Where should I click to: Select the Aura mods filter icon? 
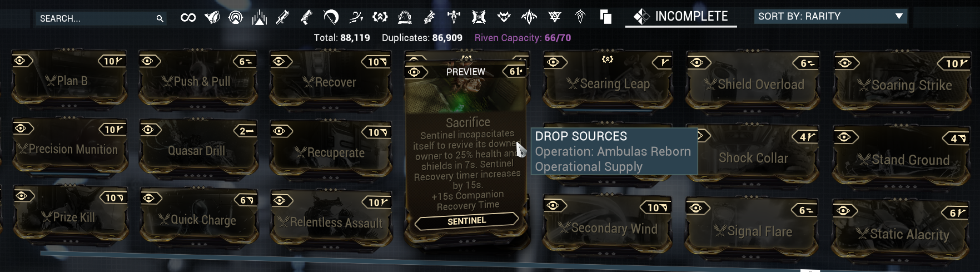pos(236,18)
